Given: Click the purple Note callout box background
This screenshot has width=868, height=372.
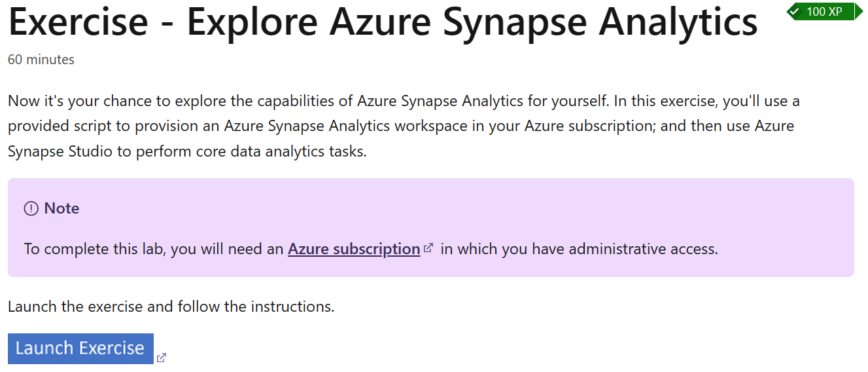Looking at the screenshot, I should click(x=430, y=227).
